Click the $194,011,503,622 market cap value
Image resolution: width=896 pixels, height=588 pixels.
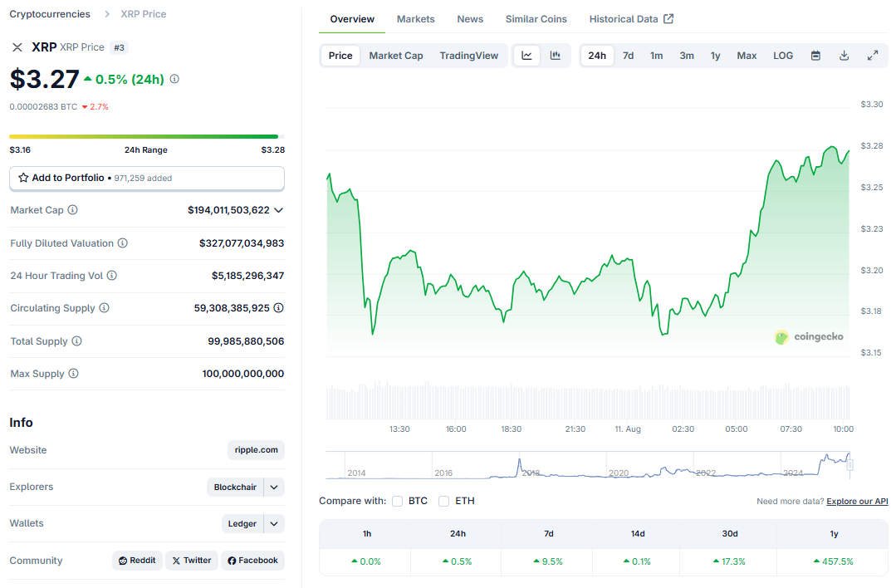228,210
